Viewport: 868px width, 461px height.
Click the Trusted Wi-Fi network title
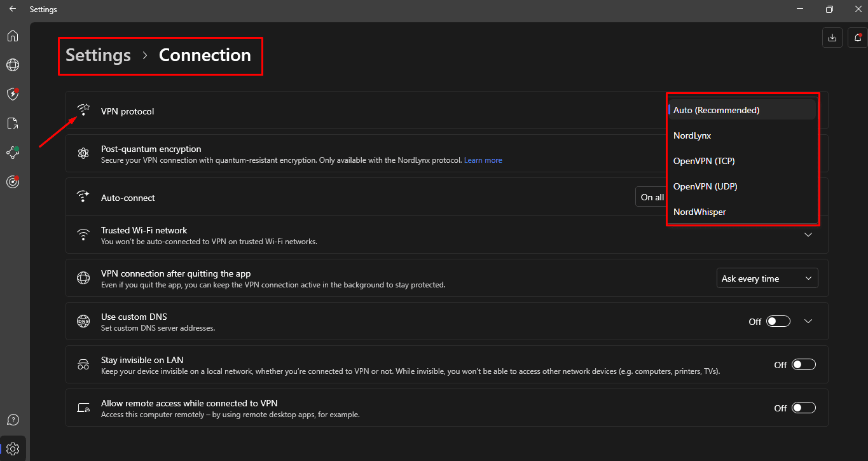pyautogui.click(x=144, y=230)
